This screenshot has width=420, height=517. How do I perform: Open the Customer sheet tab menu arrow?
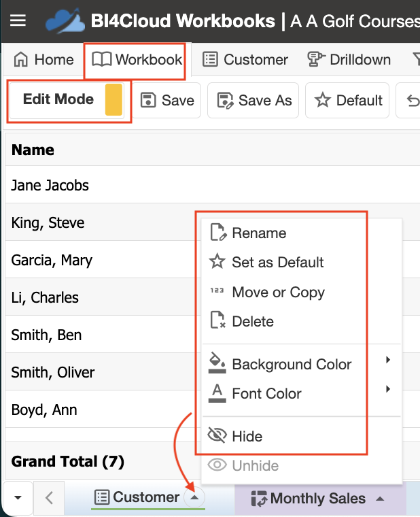tap(194, 497)
